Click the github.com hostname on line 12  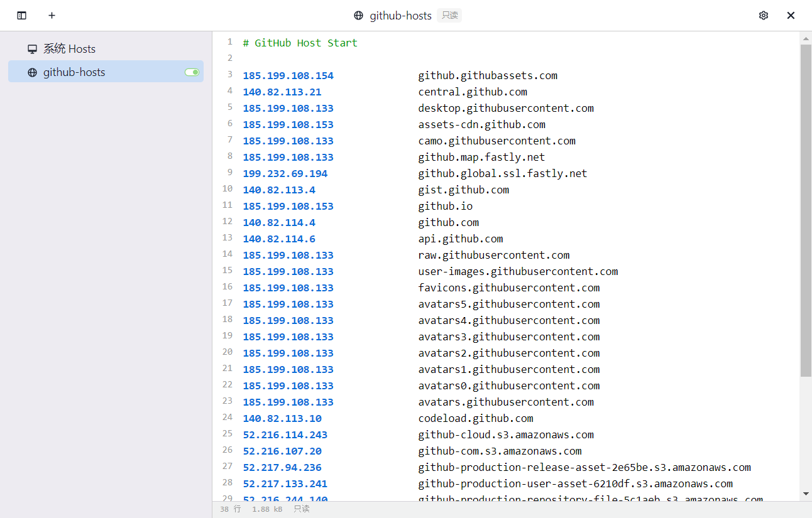point(449,222)
